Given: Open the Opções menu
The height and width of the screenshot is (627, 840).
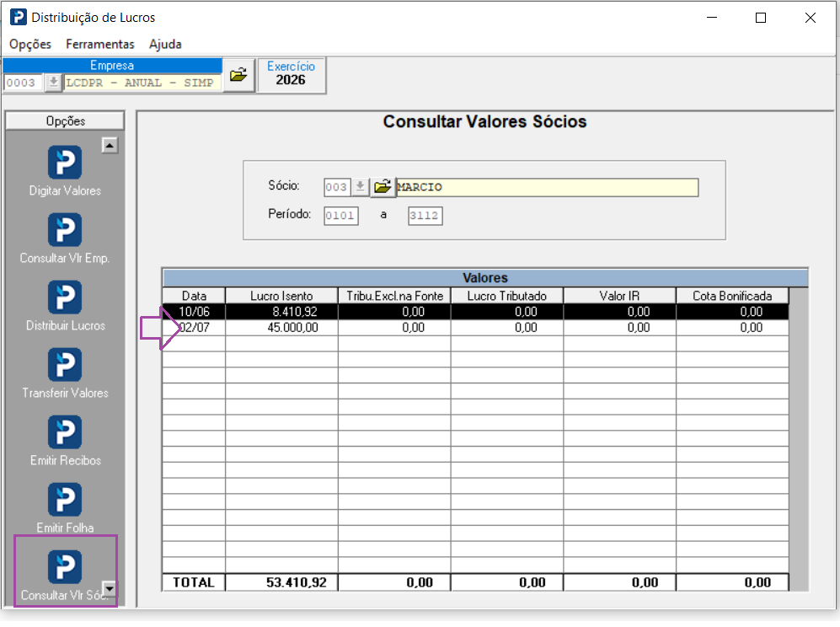Looking at the screenshot, I should tap(30, 44).
